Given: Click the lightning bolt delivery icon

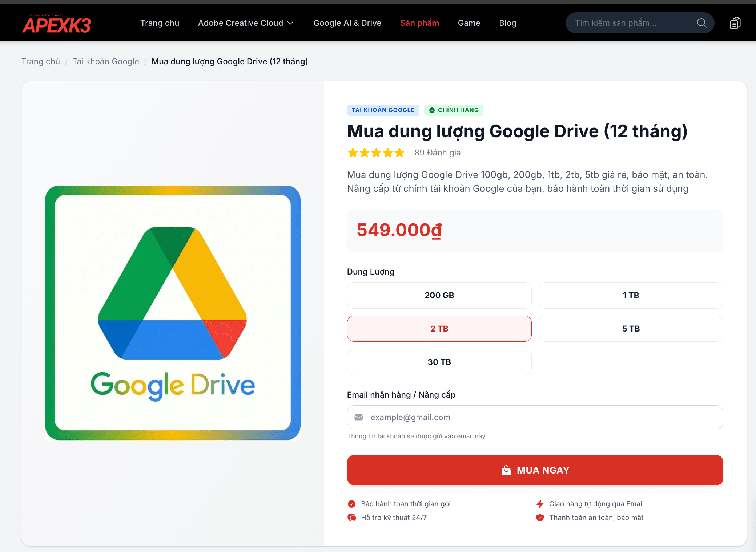Looking at the screenshot, I should pos(540,504).
